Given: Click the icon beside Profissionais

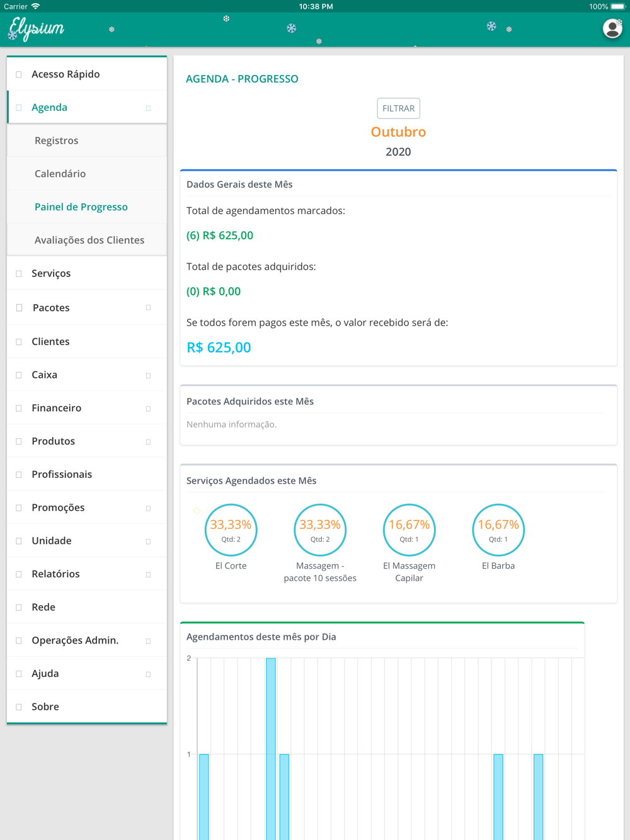Looking at the screenshot, I should (x=19, y=475).
